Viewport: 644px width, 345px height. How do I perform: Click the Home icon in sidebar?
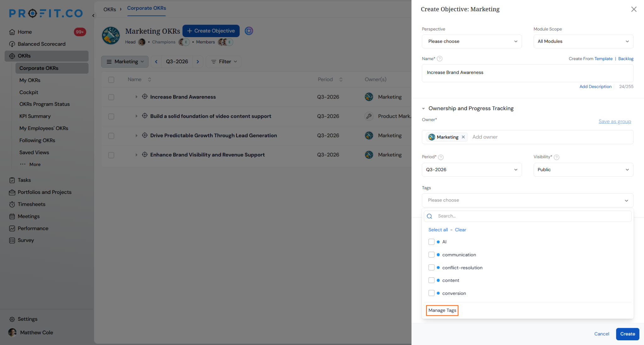[x=12, y=32]
